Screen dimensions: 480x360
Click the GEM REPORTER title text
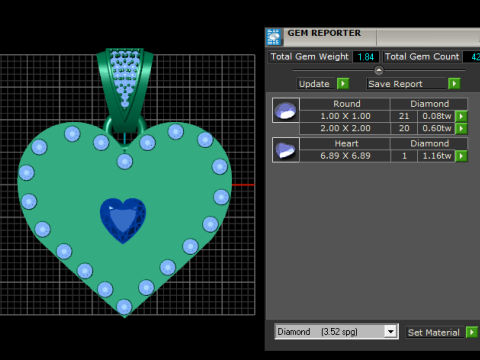(324, 33)
